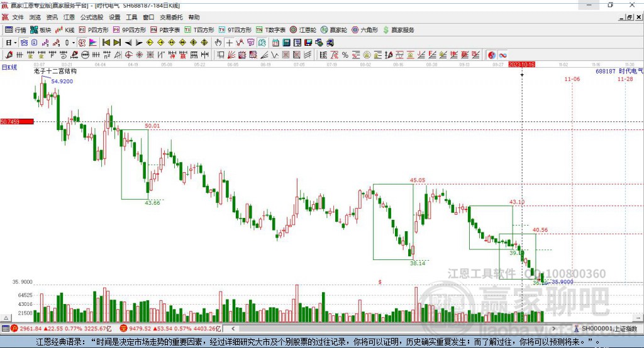Image resolution: width=644 pixels, height=348 pixels.
Task: Open the 设置 menu
Action: click(114, 17)
